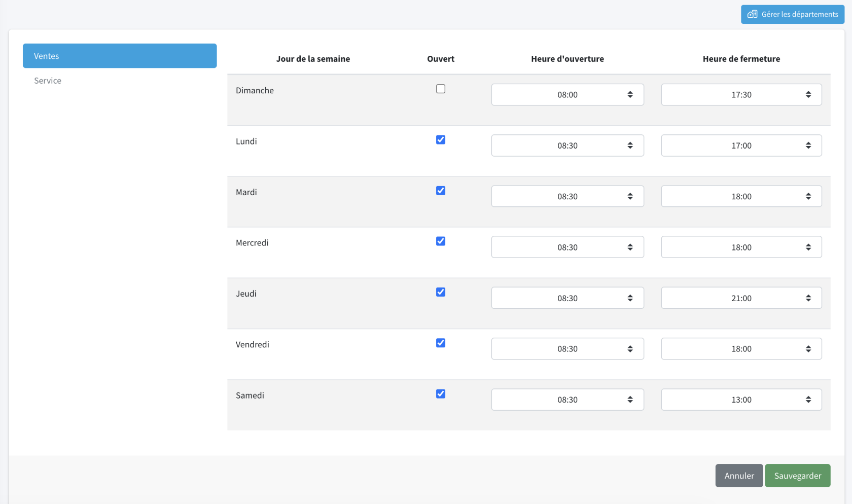The height and width of the screenshot is (504, 852).
Task: Uncheck the Lundi open checkbox
Action: 441,139
